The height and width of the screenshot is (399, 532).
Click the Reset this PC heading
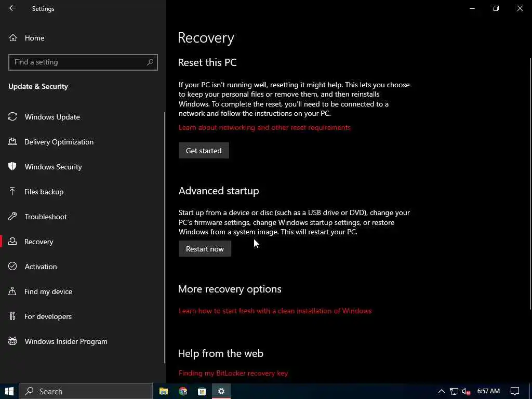pos(207,62)
